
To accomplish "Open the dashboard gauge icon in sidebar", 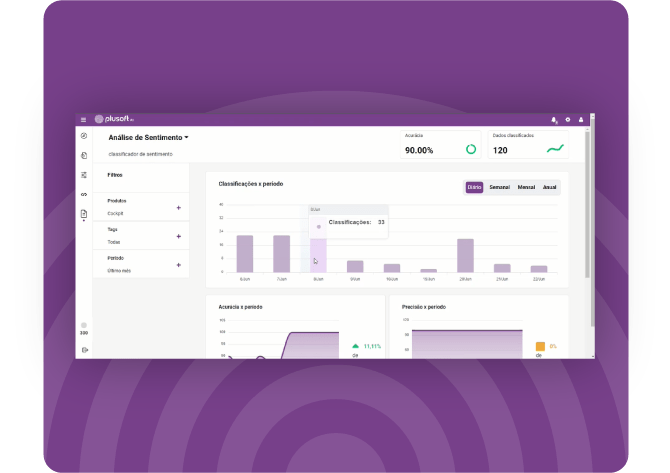I will pyautogui.click(x=84, y=136).
